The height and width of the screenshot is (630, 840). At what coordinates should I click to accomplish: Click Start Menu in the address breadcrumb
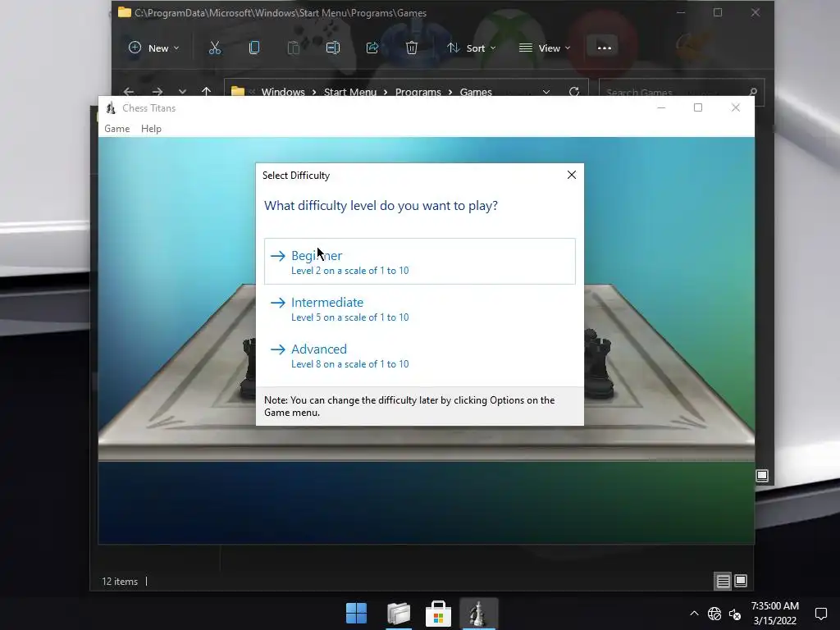point(350,92)
